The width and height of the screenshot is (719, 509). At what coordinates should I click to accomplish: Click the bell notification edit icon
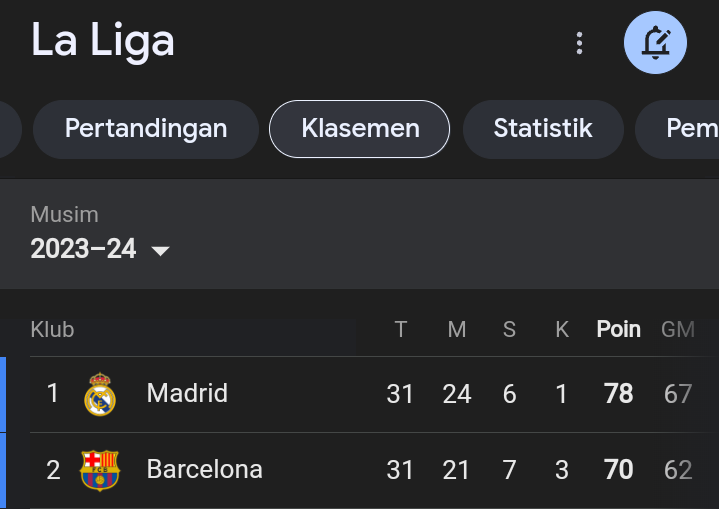coord(655,43)
